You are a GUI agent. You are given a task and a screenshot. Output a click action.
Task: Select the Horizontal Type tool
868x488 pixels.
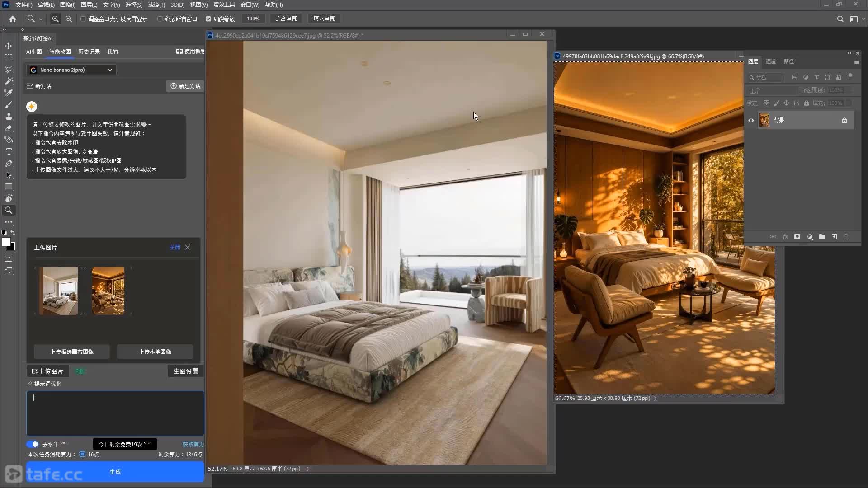pyautogui.click(x=9, y=152)
